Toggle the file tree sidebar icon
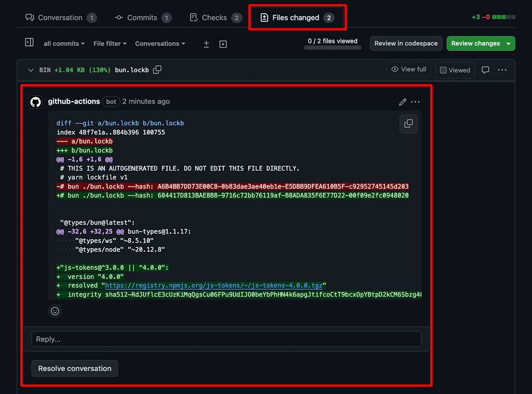 point(29,43)
